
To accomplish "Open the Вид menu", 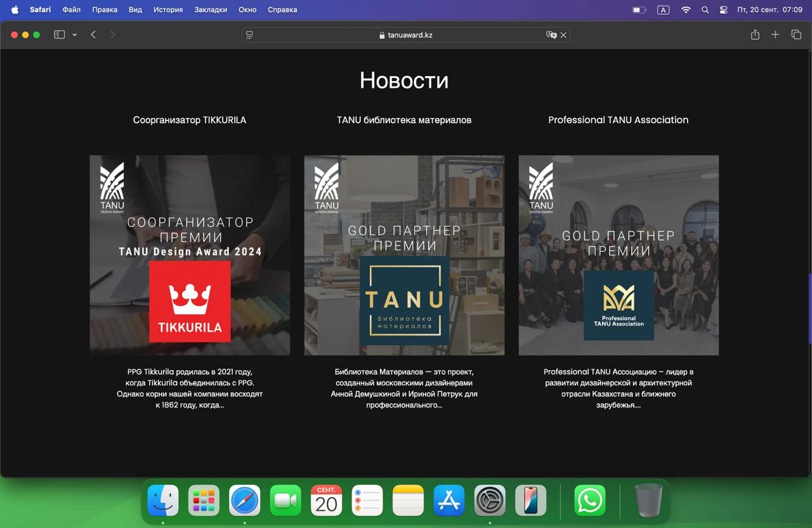I will point(135,10).
